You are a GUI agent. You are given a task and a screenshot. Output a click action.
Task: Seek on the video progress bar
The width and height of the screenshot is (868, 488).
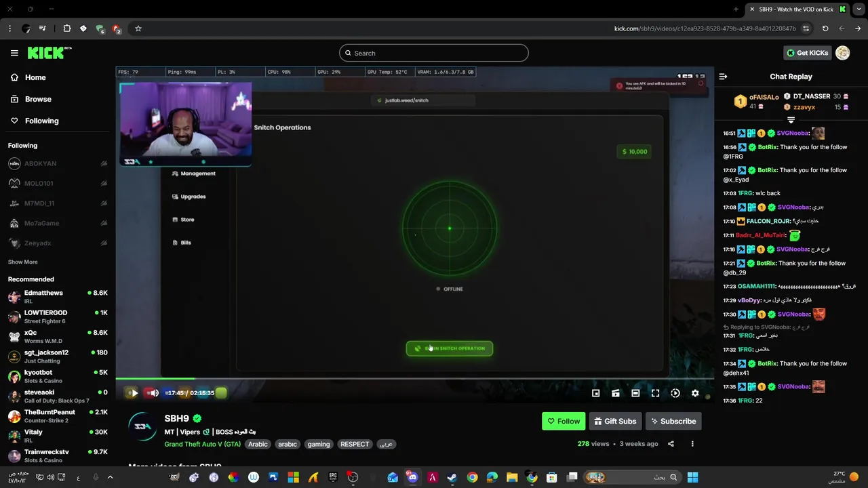pos(414,378)
